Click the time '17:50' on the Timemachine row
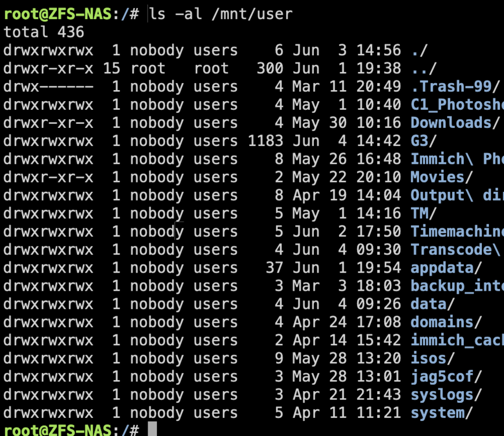The height and width of the screenshot is (436, 504). 379,231
